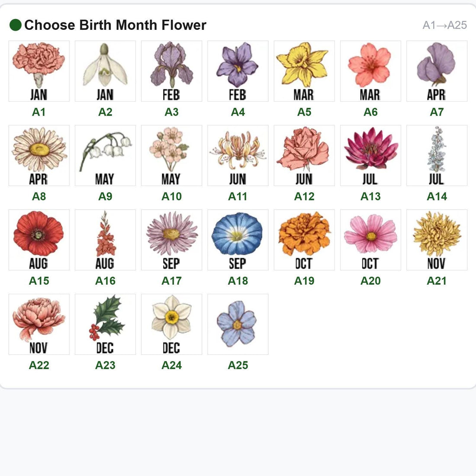Choose the A2 January snowdrop flower

[x=105, y=71]
